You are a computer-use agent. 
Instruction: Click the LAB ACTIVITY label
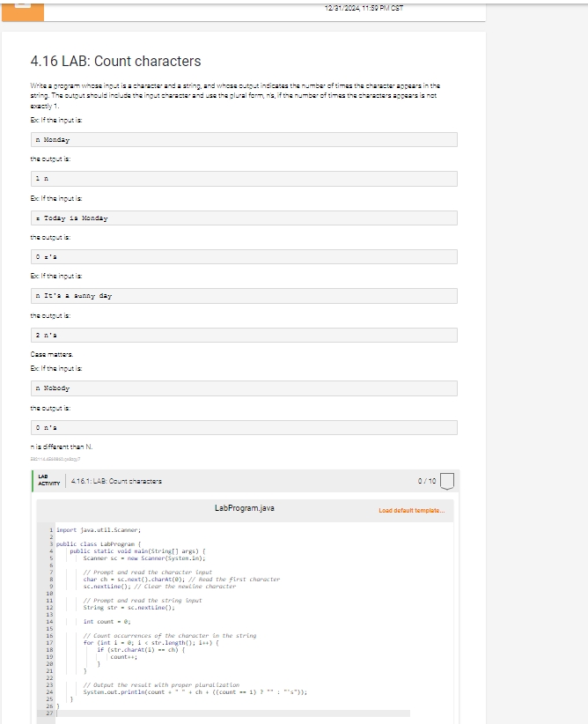49,480
